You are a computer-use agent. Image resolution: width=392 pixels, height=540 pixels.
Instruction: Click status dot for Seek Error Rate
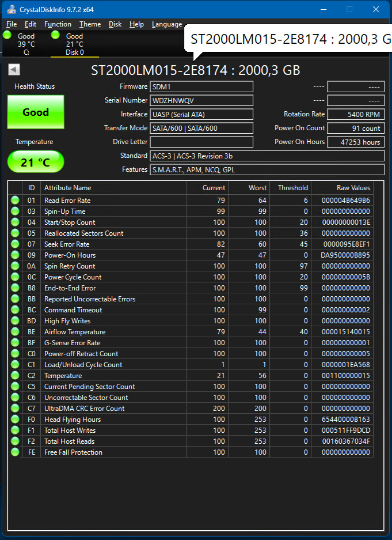tap(15, 244)
